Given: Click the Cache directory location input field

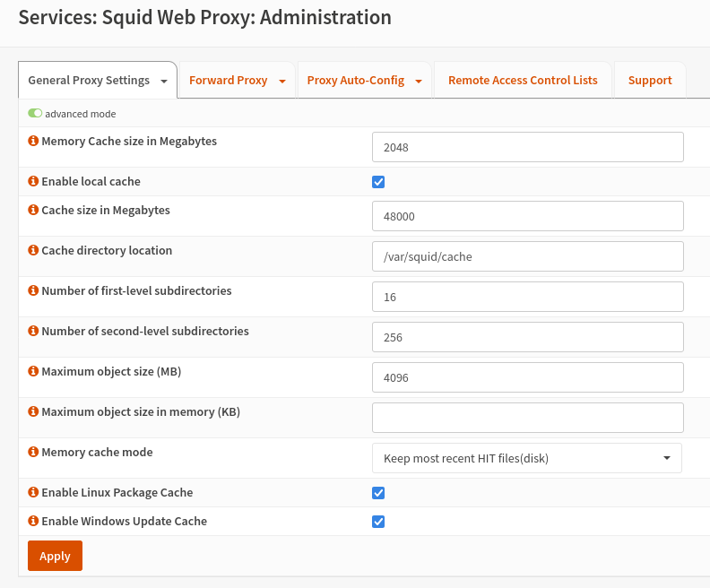Looking at the screenshot, I should (527, 256).
